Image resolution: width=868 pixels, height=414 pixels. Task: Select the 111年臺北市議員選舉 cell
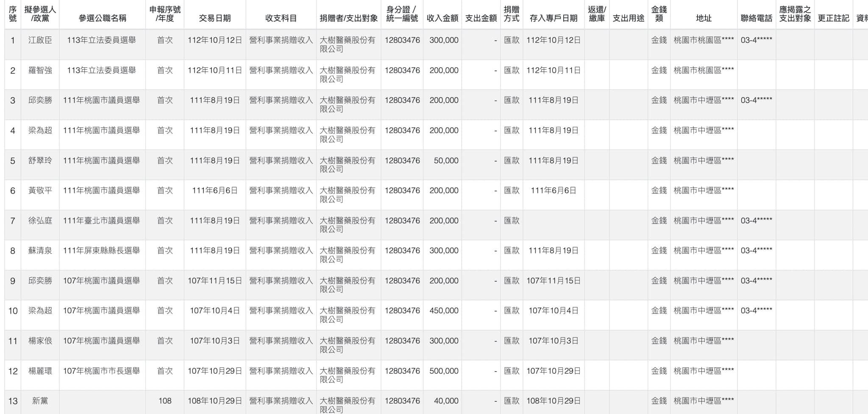click(x=101, y=221)
